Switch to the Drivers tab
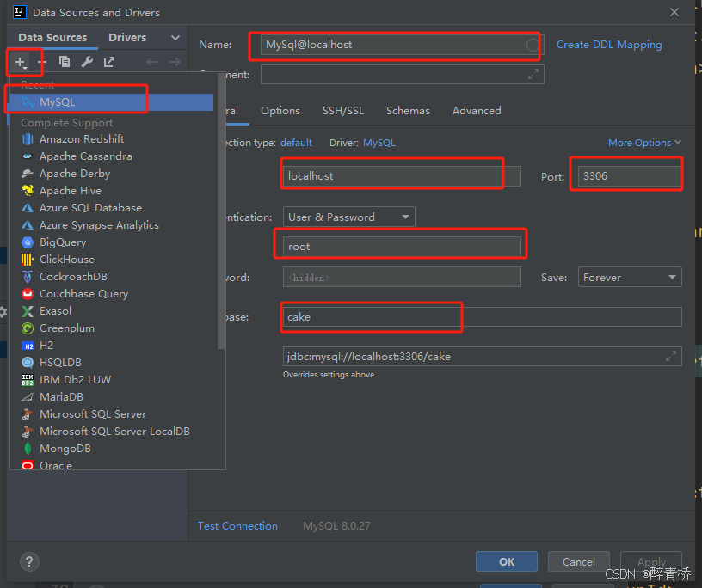Viewport: 702px width, 588px height. [126, 37]
